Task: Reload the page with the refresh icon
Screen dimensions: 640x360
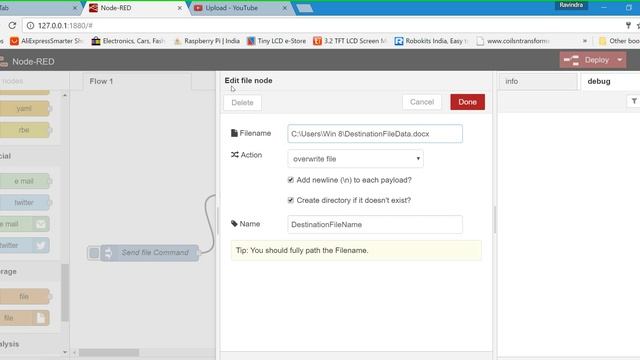Action: point(12,25)
